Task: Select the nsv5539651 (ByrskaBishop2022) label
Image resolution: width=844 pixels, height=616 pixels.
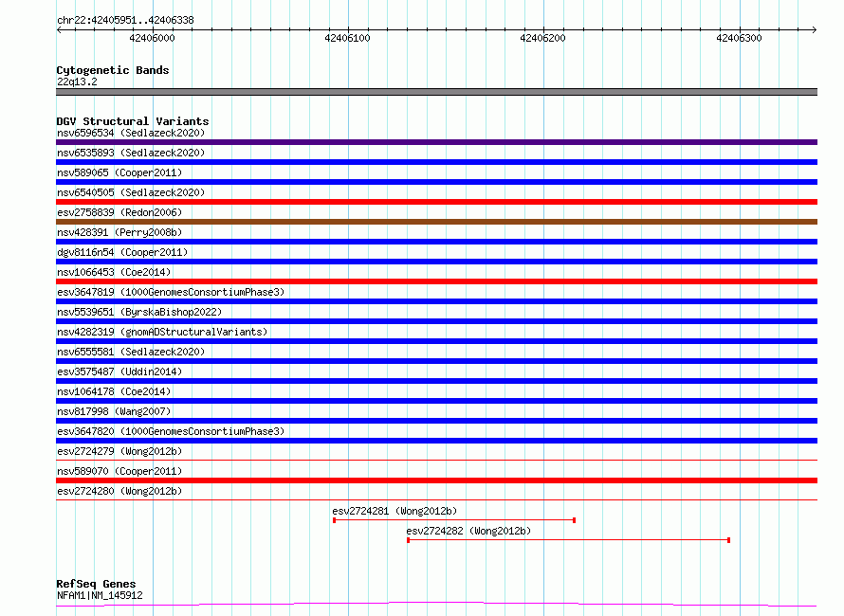Action: (x=139, y=312)
